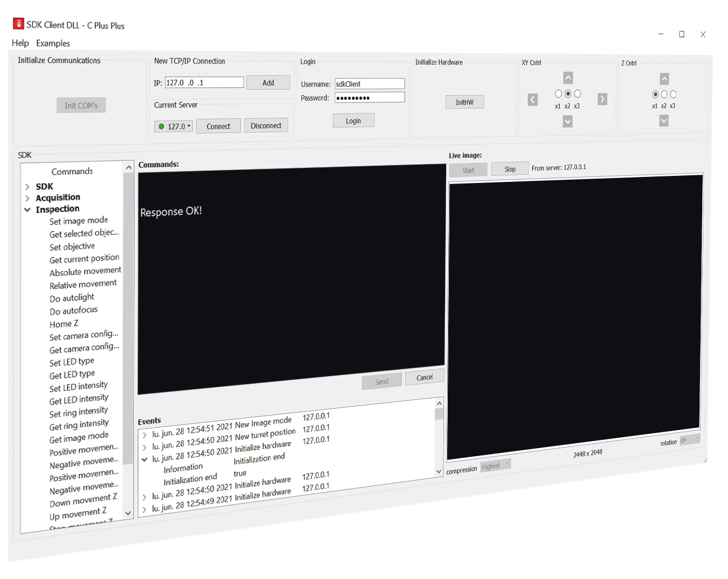728x579 pixels.
Task: Select Z Cntrl x1 radio button
Action: 655,94
